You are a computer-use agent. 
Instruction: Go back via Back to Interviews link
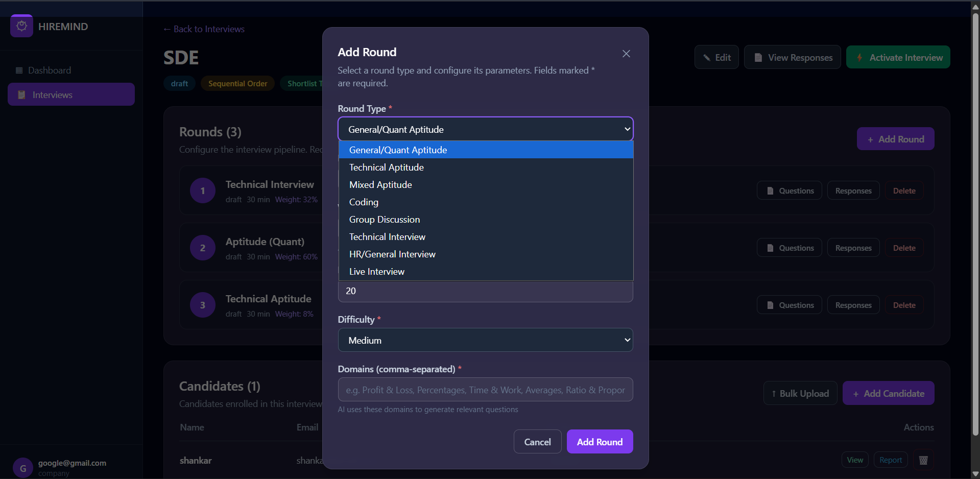(204, 29)
